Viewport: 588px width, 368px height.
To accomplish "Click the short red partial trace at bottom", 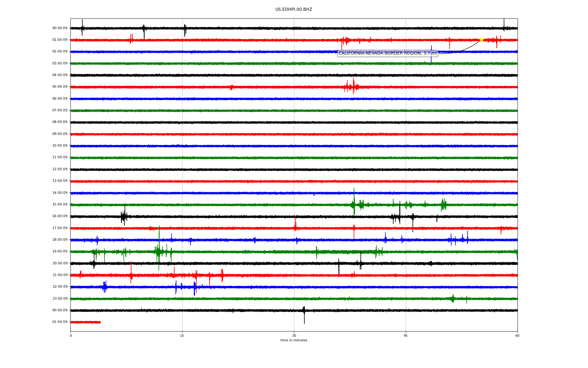I will pyautogui.click(x=85, y=322).
